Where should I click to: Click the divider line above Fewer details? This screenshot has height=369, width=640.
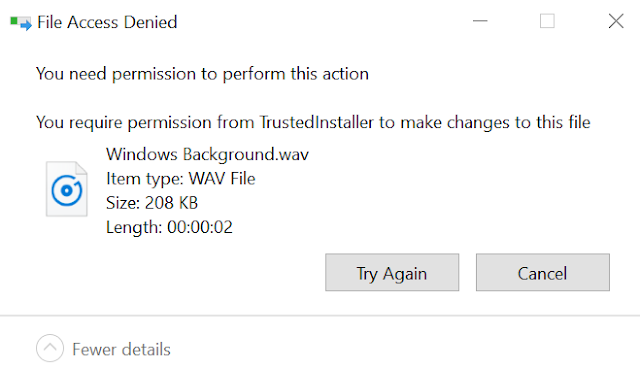point(320,315)
